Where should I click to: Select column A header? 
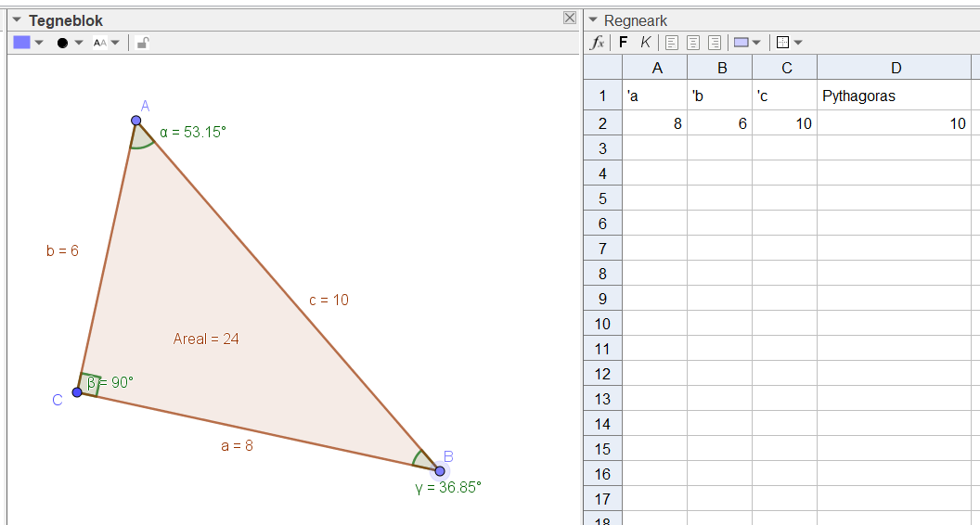tap(655, 68)
